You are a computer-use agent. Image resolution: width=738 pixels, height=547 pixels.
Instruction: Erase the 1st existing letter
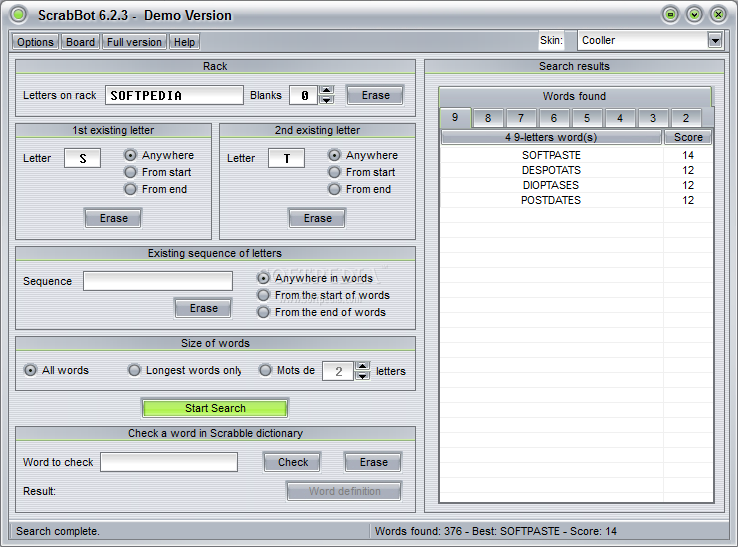click(x=113, y=218)
